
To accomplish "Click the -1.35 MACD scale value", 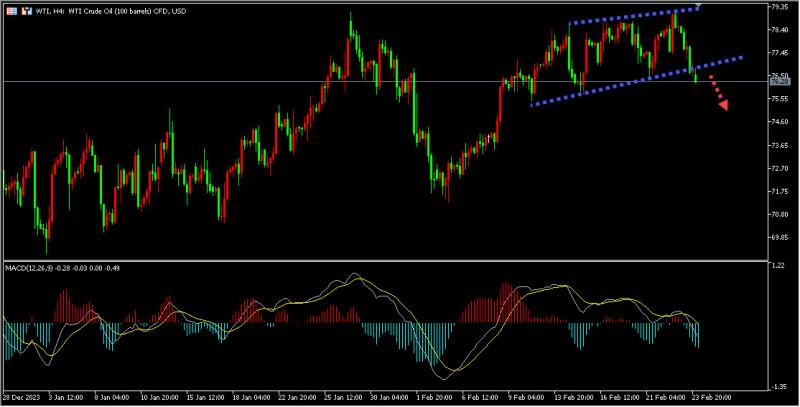I will point(776,386).
